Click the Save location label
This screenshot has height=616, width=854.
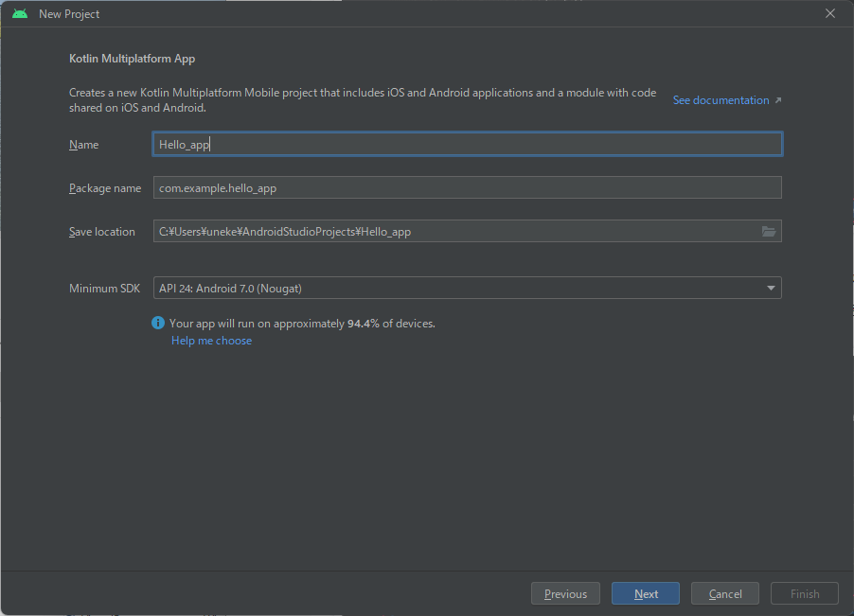[x=101, y=232]
